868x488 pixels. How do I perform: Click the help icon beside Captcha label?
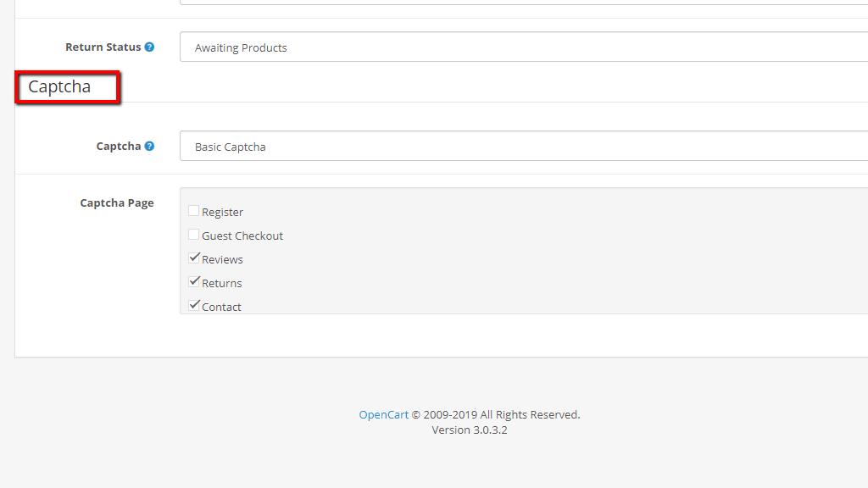click(x=149, y=147)
